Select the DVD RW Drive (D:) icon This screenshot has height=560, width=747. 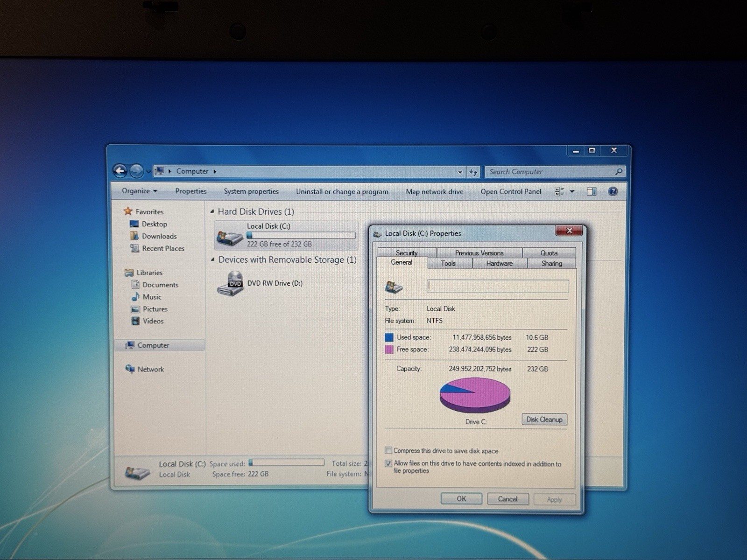[x=230, y=284]
